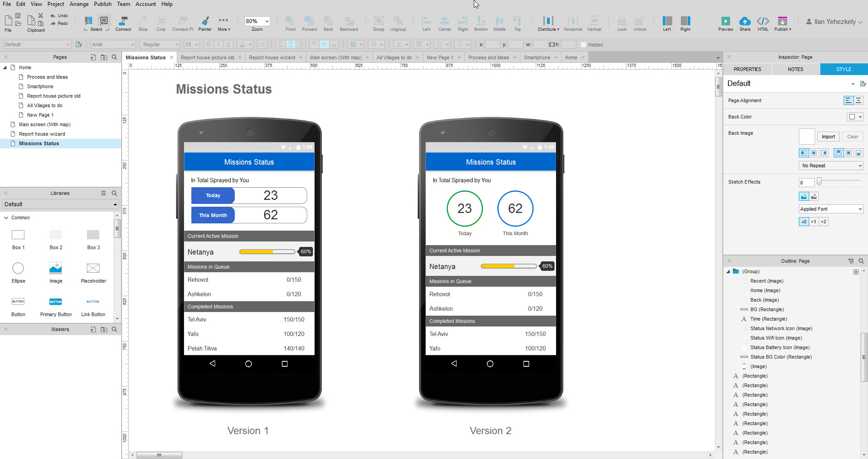Open the Default library dropdown
This screenshot has height=459, width=868.
click(x=61, y=204)
